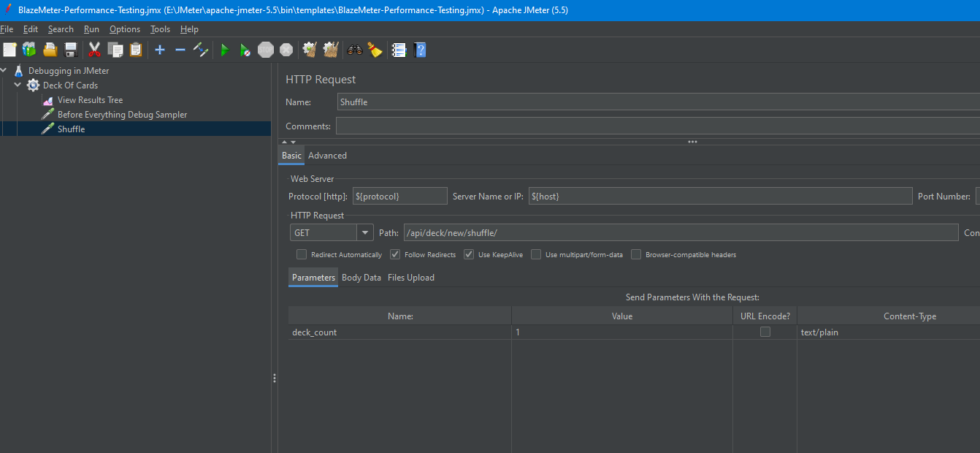Screen dimensions: 980x453
Task: Toggle Use KeepAlive checkbox
Action: 469,254
